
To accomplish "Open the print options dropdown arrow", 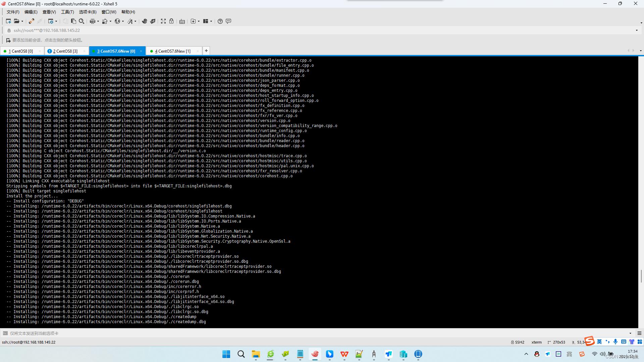I will [98, 21].
